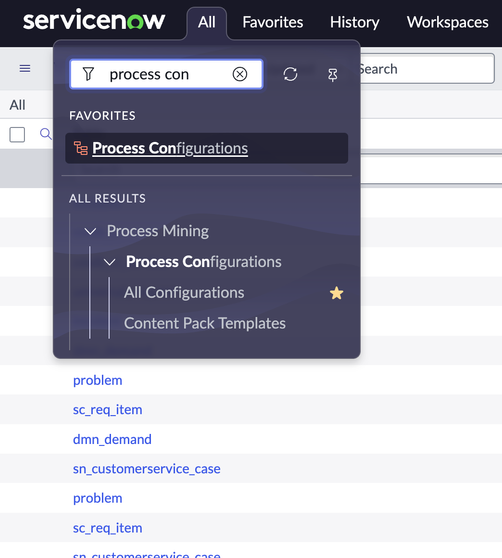The image size is (502, 558).
Task: Open the dmn_demand record link
Action: click(x=112, y=439)
